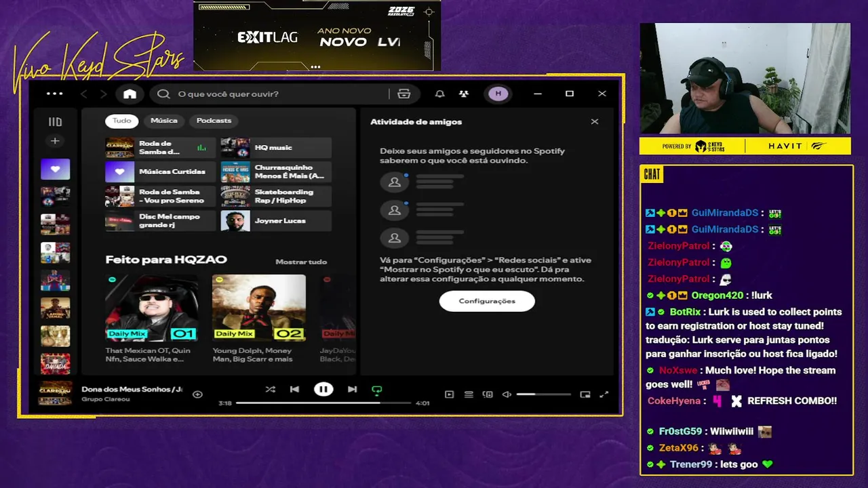
Task: Click the CHAT label in overlay
Action: click(x=652, y=174)
